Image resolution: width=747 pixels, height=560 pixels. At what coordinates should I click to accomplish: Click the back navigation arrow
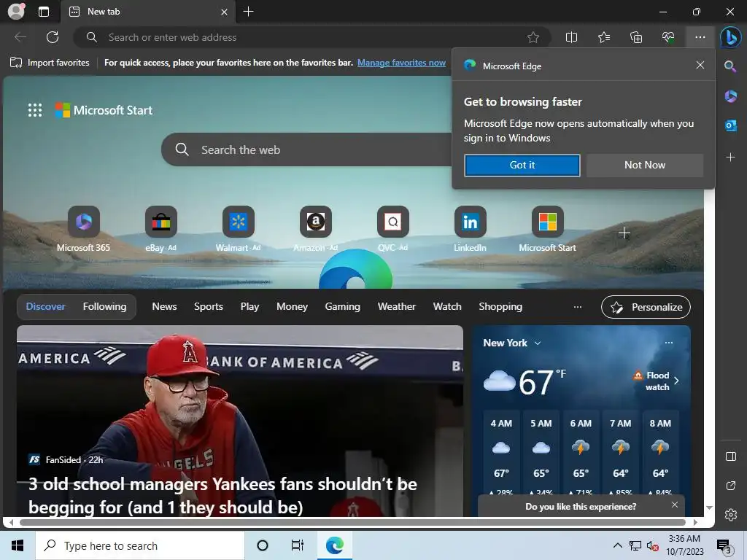pos(20,37)
